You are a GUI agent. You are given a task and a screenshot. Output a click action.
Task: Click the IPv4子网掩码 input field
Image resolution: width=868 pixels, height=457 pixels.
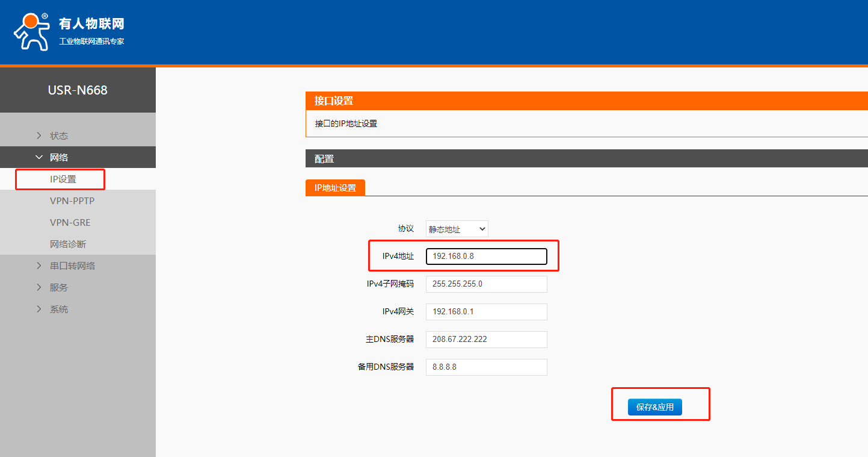(486, 284)
